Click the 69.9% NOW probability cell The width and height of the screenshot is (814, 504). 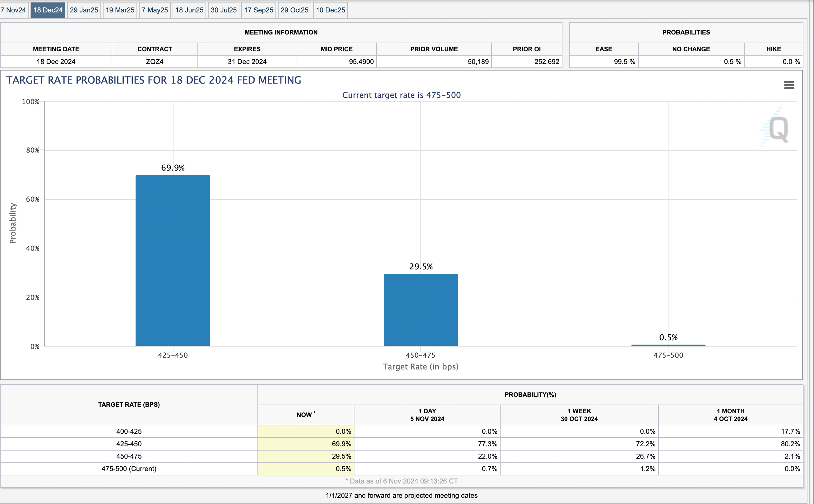(306, 444)
